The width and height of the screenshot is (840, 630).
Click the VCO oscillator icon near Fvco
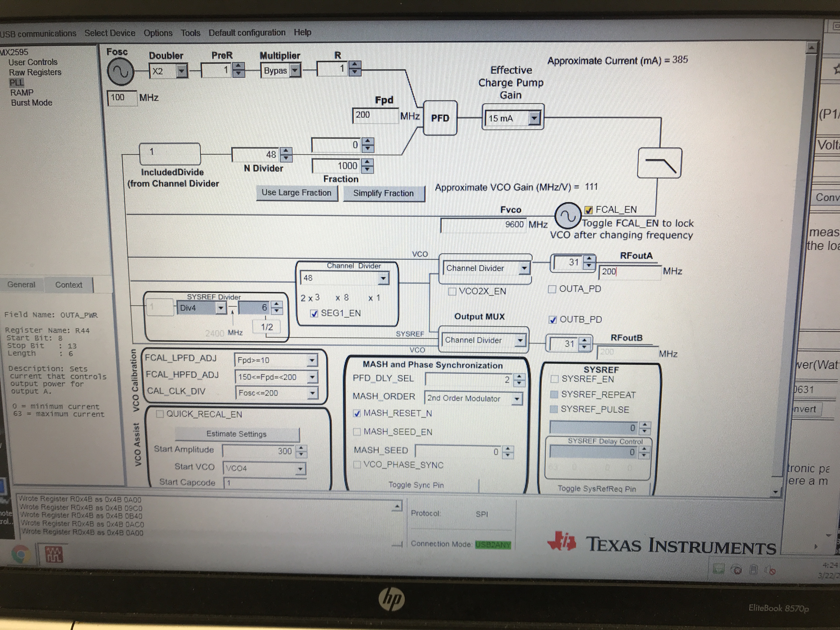coord(568,216)
